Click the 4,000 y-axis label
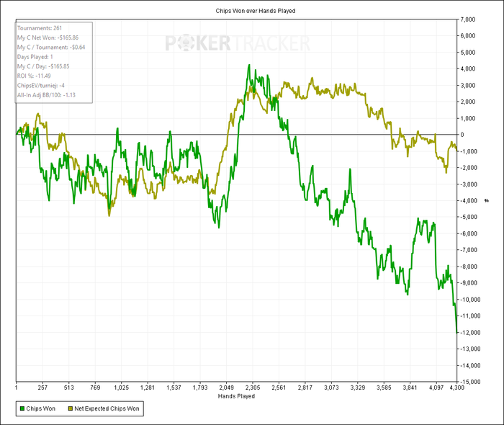504x425 pixels. click(468, 69)
